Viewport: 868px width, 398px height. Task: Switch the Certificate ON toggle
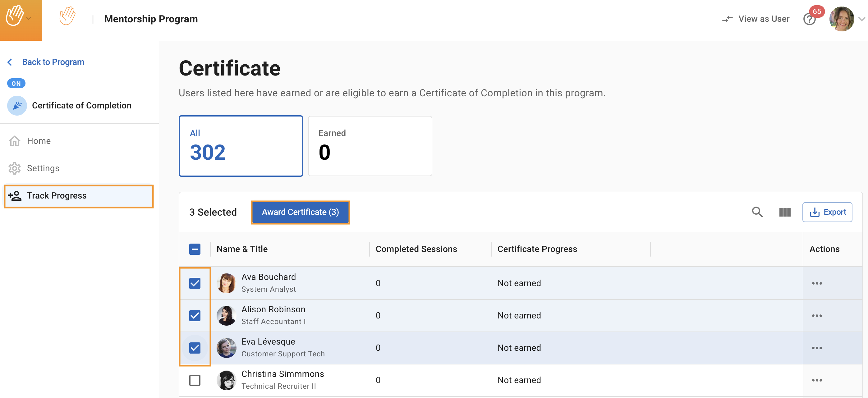16,83
